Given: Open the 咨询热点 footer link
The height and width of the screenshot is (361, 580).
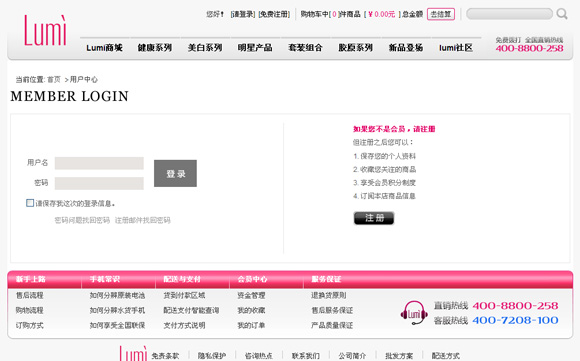Looking at the screenshot, I should point(259,356).
